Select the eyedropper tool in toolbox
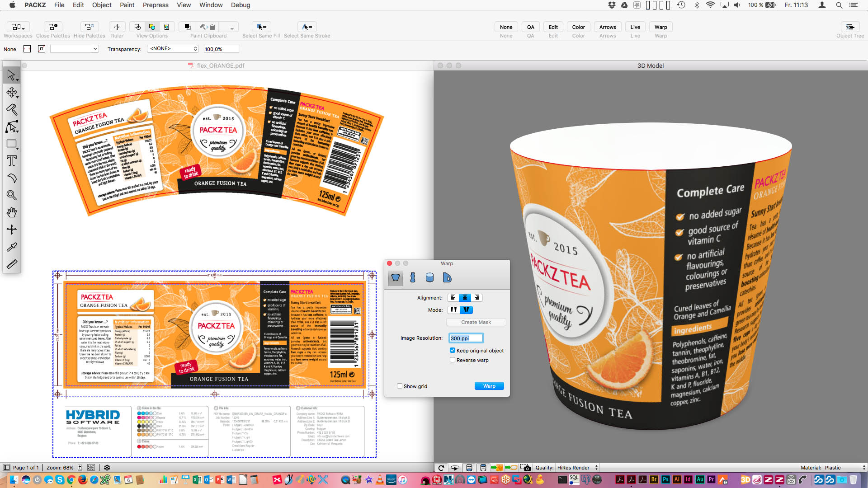 12,247
